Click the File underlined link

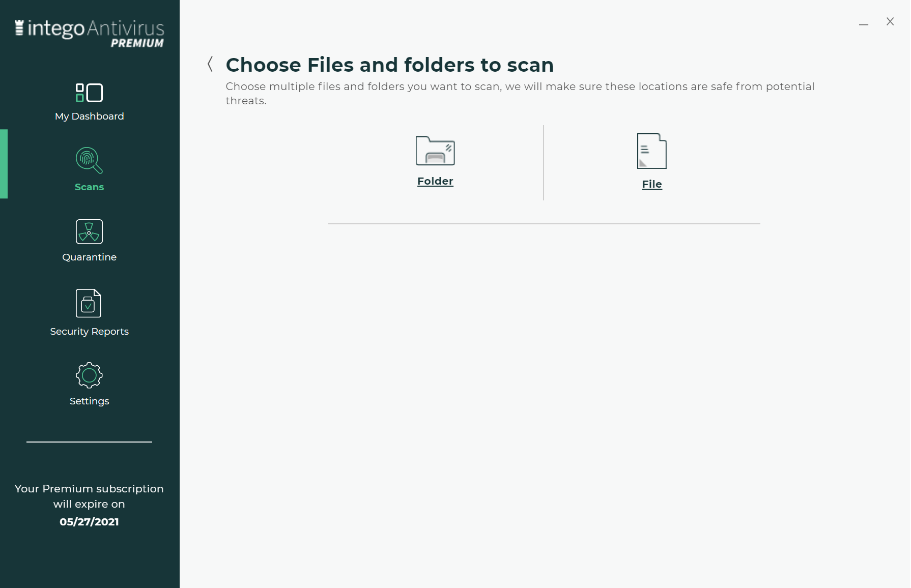pyautogui.click(x=652, y=184)
